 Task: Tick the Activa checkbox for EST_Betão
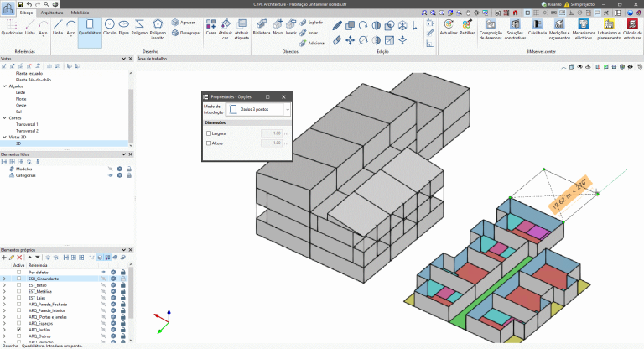18,285
